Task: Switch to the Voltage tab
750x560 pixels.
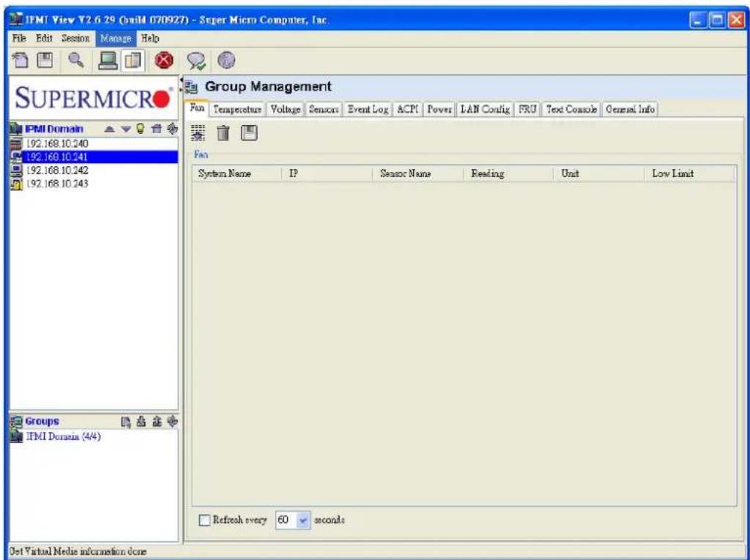Action: (286, 110)
